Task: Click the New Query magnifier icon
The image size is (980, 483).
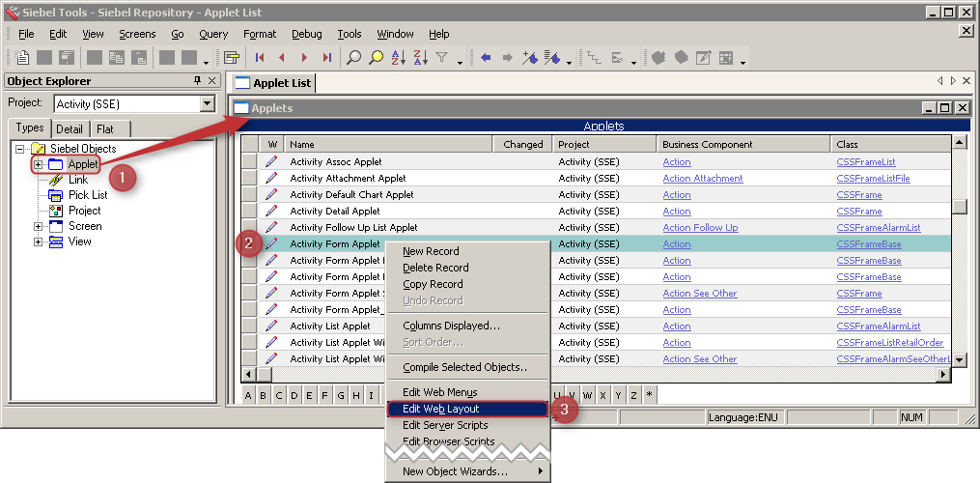Action: point(353,58)
